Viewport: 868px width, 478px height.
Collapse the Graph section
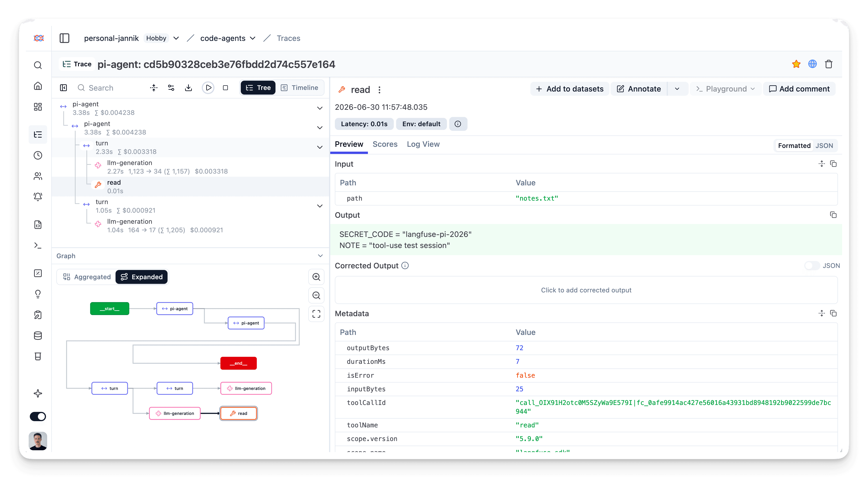point(320,256)
